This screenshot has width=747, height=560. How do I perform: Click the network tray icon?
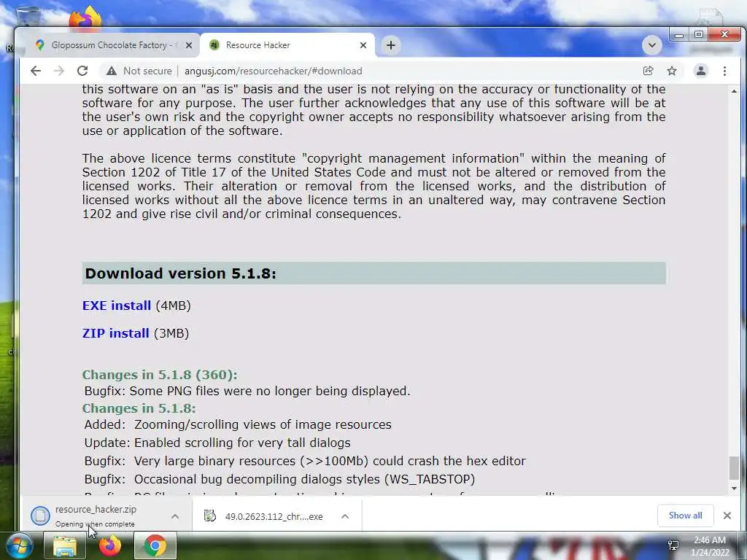673,545
